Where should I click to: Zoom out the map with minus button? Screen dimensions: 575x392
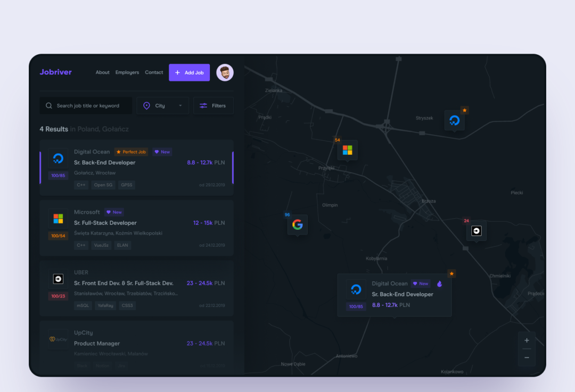(x=527, y=357)
